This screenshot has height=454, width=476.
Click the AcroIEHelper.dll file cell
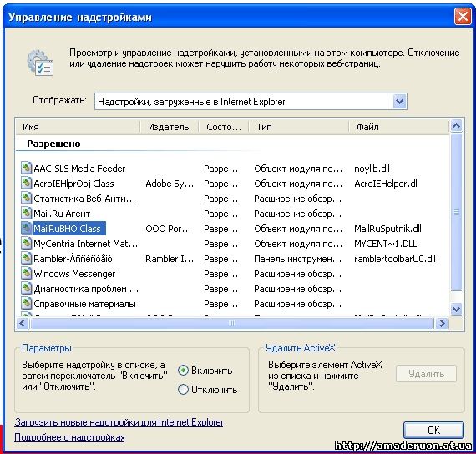pyautogui.click(x=387, y=184)
